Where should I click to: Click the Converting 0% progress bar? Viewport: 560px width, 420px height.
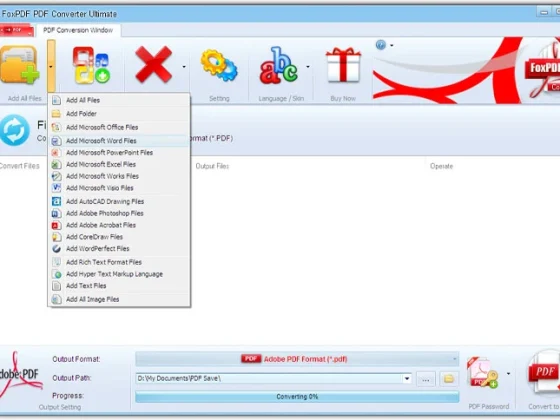coord(297,397)
